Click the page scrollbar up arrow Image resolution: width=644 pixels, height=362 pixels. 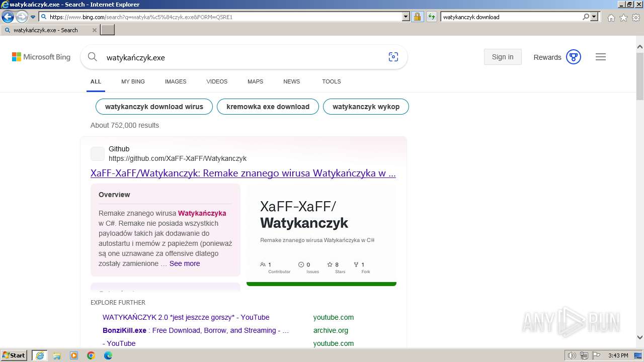pos(640,47)
